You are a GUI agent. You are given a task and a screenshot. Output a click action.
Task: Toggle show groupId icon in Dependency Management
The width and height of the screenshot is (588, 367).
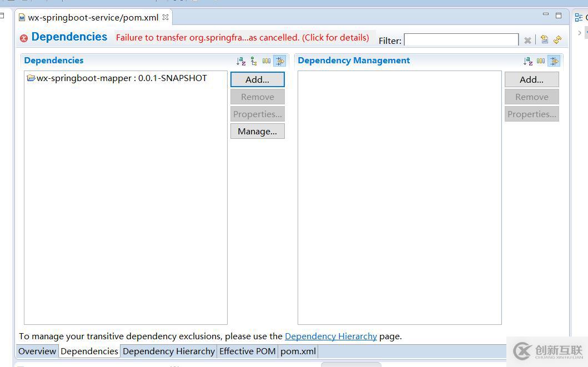[x=541, y=61]
